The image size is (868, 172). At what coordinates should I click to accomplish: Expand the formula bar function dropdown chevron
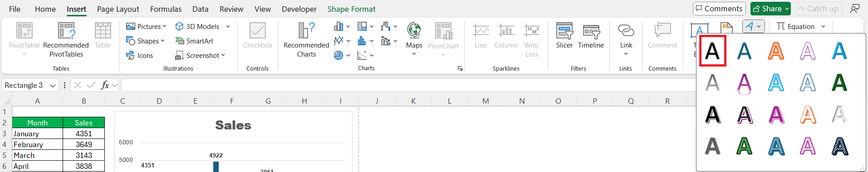(114, 85)
